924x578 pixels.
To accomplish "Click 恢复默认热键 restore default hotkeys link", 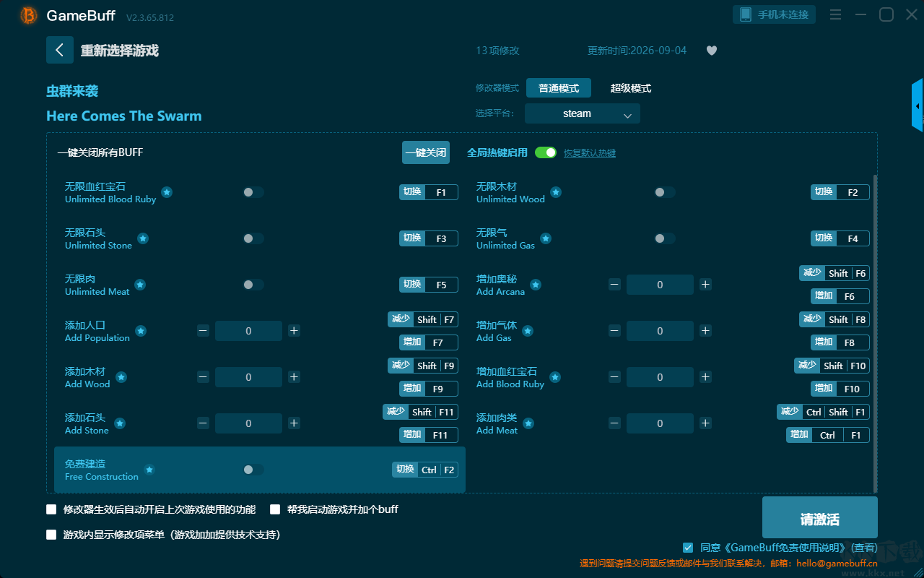I will [x=590, y=153].
